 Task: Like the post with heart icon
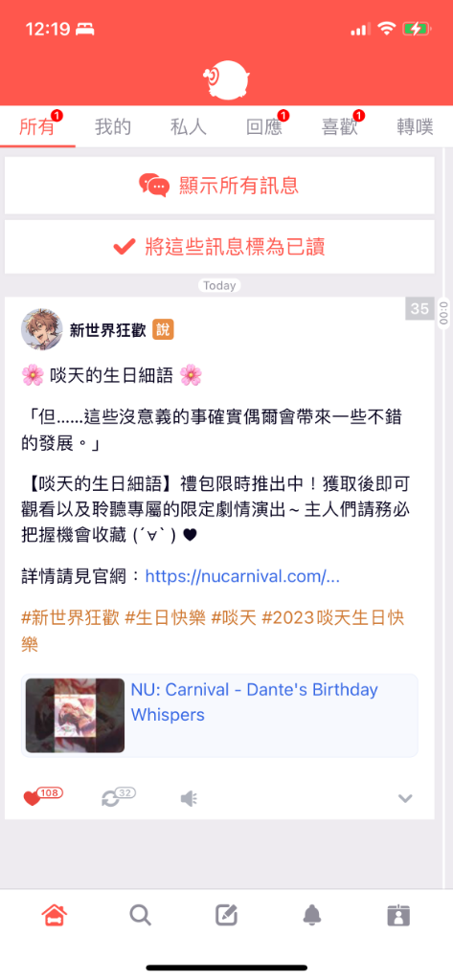click(32, 798)
